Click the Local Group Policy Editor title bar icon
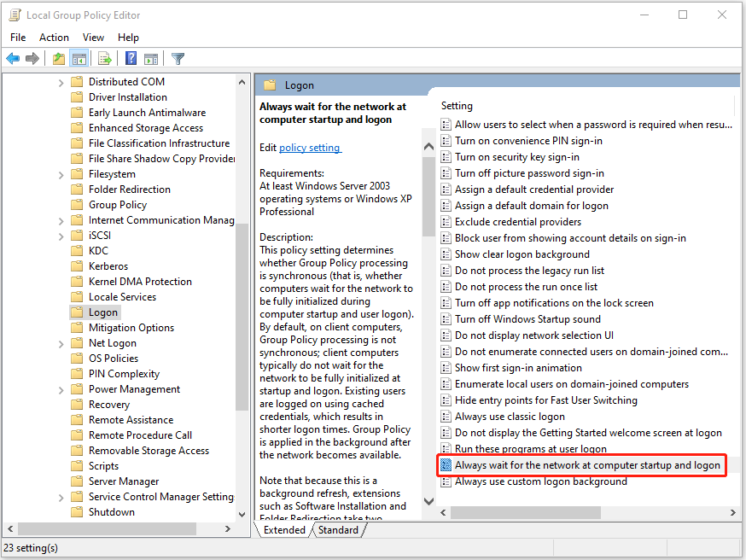The width and height of the screenshot is (746, 560). pos(15,15)
